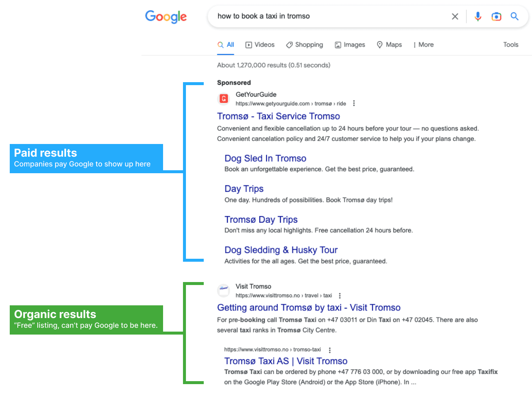Click 'Don't miss any local highlights' description
The width and height of the screenshot is (532, 393).
319,230
